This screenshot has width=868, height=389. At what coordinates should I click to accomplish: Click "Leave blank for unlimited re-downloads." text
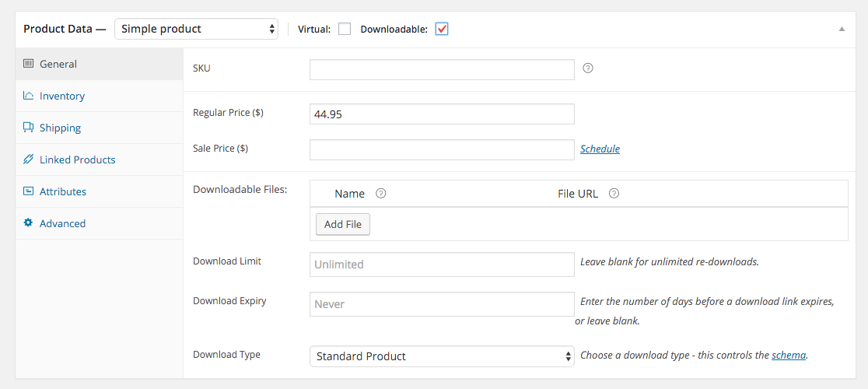click(x=669, y=261)
